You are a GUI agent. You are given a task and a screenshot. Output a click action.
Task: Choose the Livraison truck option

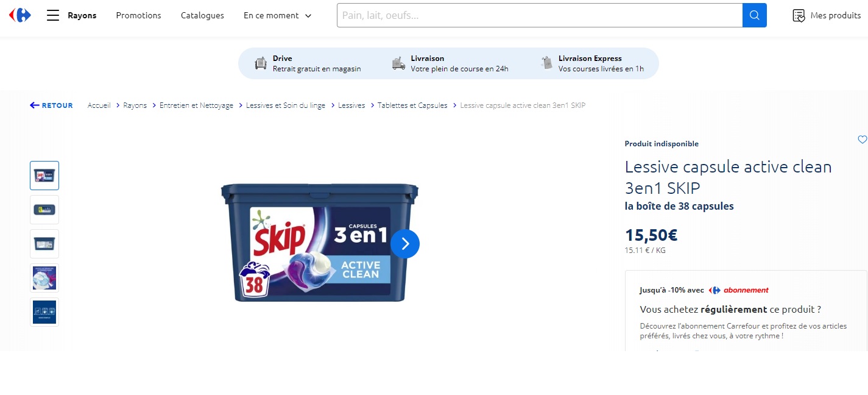tap(450, 63)
